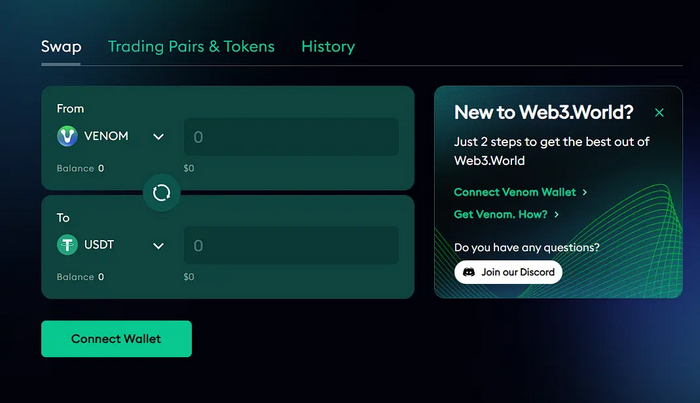This screenshot has width=700, height=403.
Task: Open the Swap tab
Action: pyautogui.click(x=61, y=46)
